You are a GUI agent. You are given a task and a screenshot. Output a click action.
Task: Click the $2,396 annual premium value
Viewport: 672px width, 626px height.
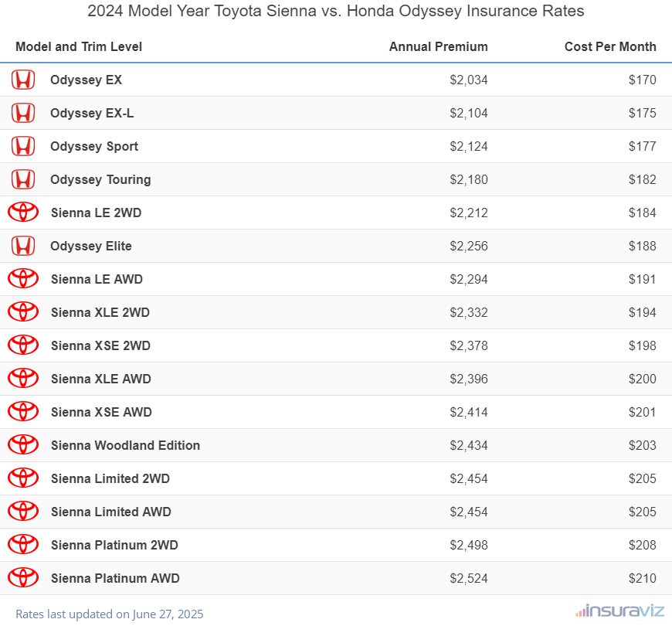pos(469,379)
